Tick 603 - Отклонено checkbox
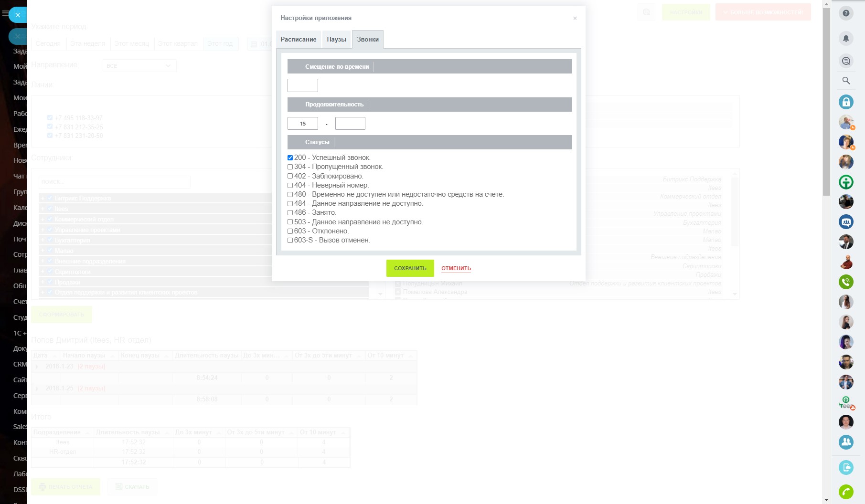 pos(290,231)
